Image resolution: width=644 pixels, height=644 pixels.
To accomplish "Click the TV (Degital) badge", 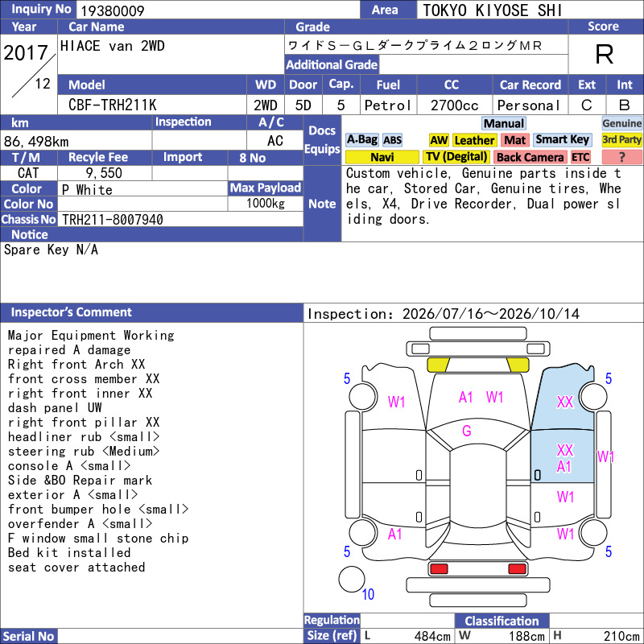I will tap(456, 157).
